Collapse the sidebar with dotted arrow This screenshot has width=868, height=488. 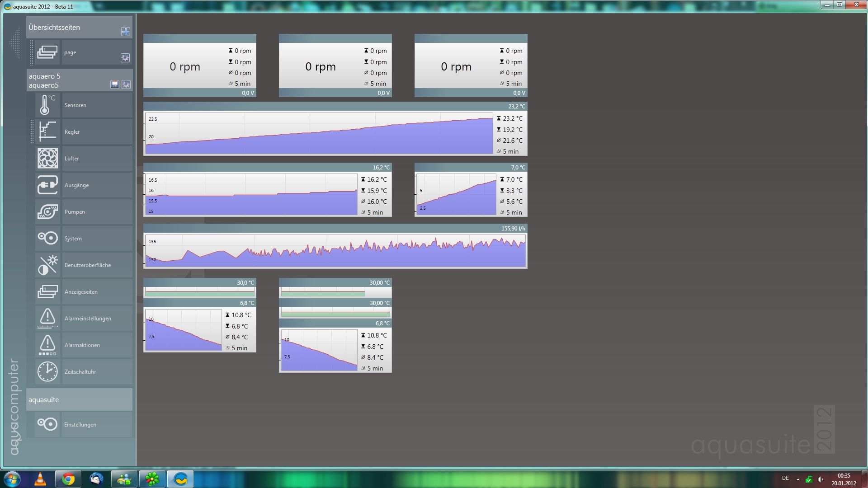click(15, 43)
